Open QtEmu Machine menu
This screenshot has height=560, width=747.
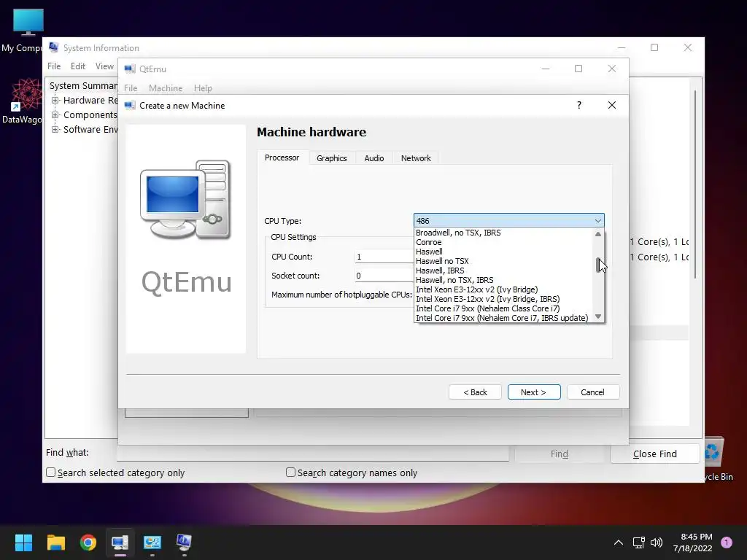pyautogui.click(x=166, y=88)
